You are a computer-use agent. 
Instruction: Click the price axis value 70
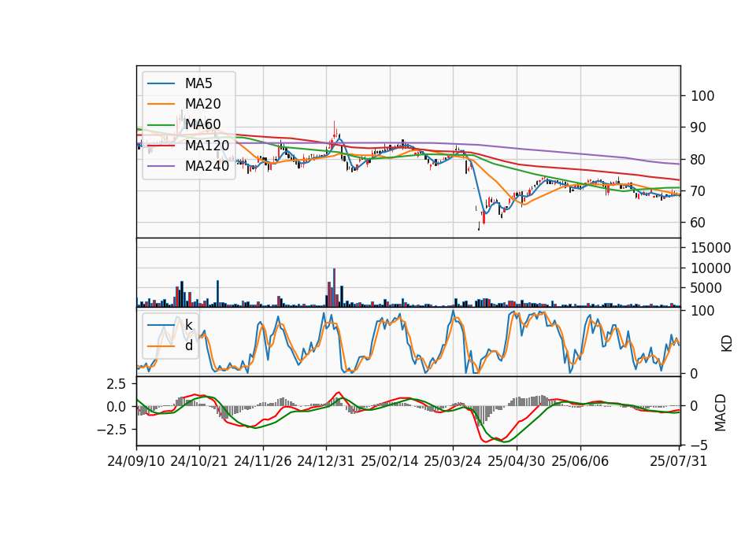[x=699, y=191]
